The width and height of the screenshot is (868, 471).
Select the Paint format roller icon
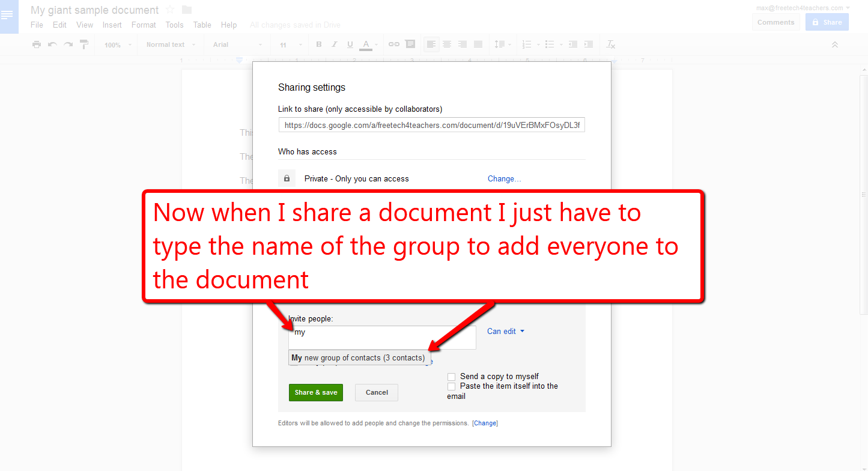click(x=84, y=44)
